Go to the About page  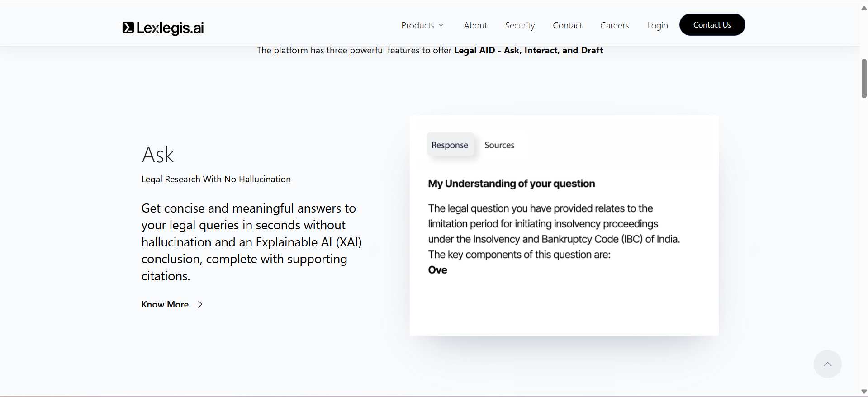point(475,25)
